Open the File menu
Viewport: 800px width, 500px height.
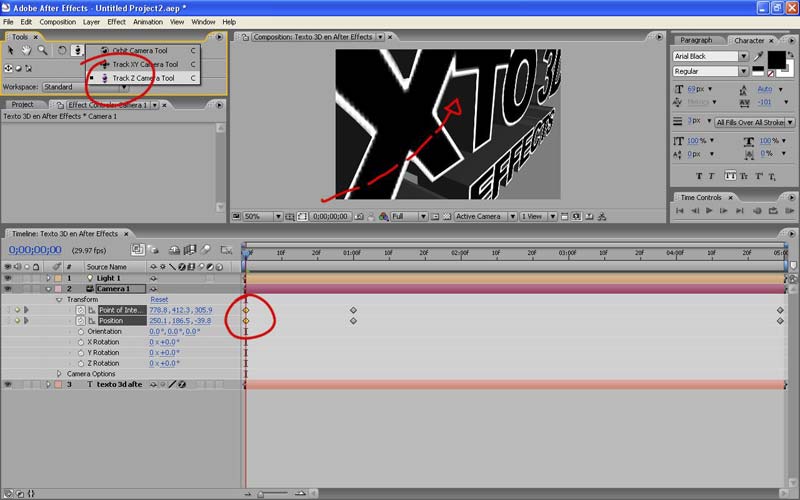[x=8, y=22]
